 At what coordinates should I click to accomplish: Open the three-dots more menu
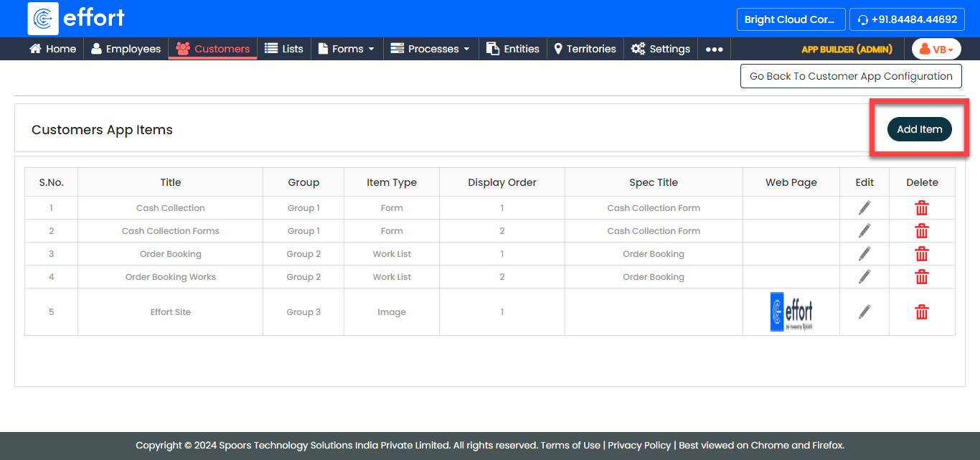714,49
